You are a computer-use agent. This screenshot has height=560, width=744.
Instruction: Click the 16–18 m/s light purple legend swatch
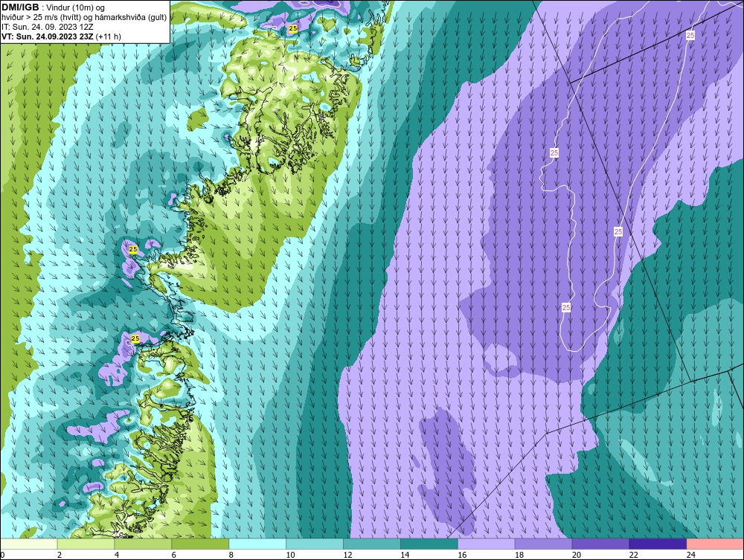click(487, 544)
